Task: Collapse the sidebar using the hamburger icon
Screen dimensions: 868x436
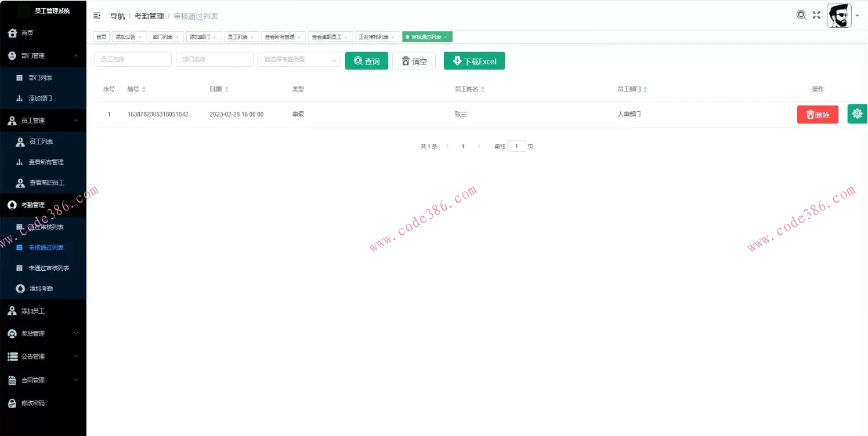Action: coord(97,16)
